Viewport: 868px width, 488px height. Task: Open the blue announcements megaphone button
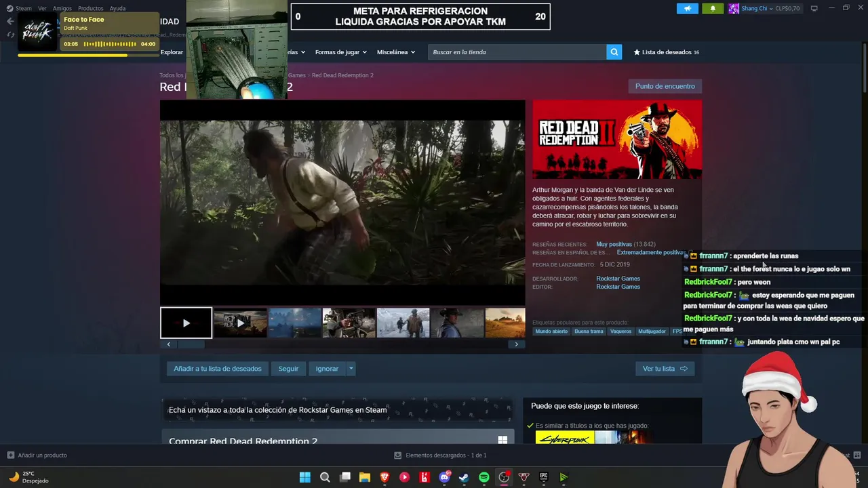687,8
